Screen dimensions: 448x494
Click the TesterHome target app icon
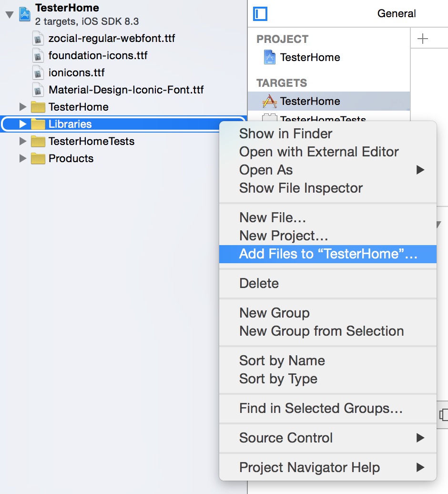click(269, 101)
